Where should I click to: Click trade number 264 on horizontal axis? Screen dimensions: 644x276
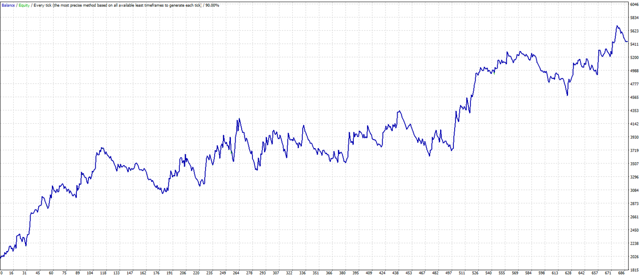[236, 273]
